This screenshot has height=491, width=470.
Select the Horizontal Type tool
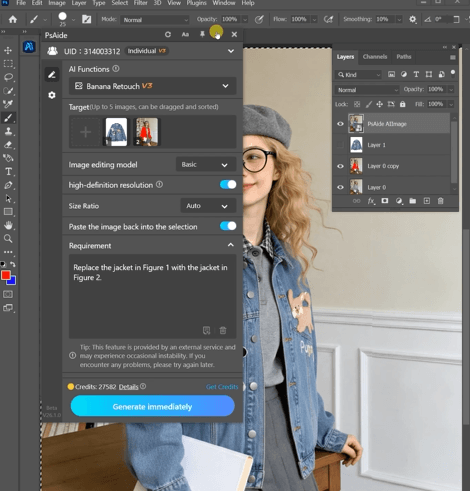[x=8, y=172]
